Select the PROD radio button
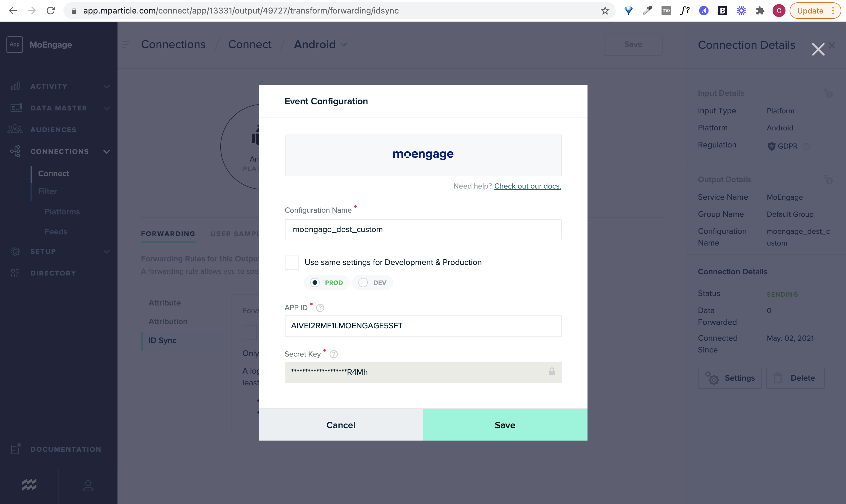 coord(315,283)
